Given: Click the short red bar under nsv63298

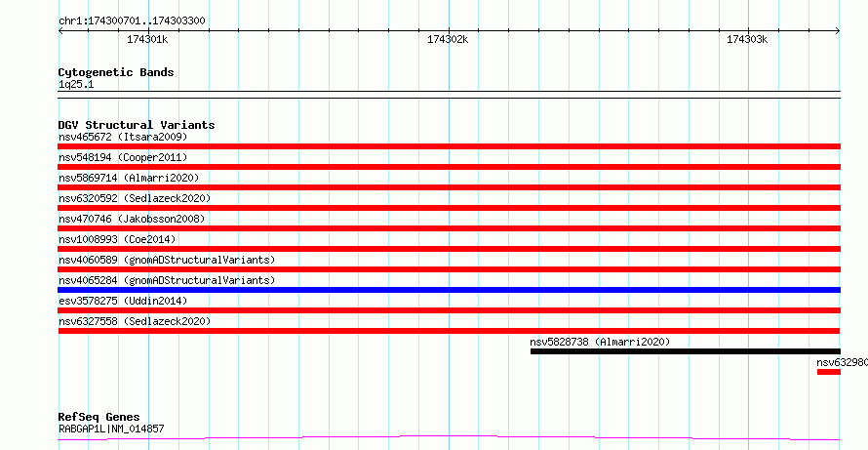Looking at the screenshot, I should point(829,372).
